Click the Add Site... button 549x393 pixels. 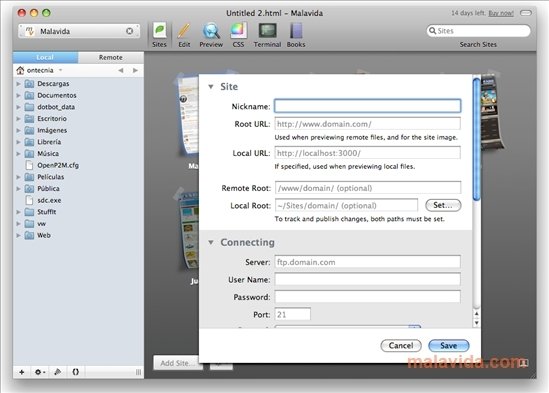178,363
